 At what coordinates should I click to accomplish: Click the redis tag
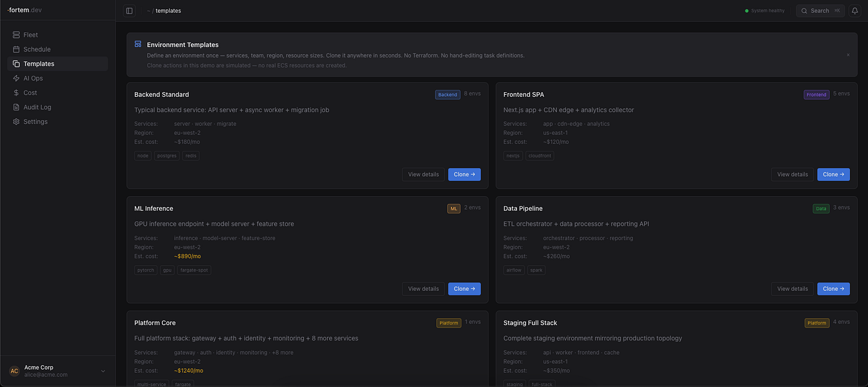191,155
